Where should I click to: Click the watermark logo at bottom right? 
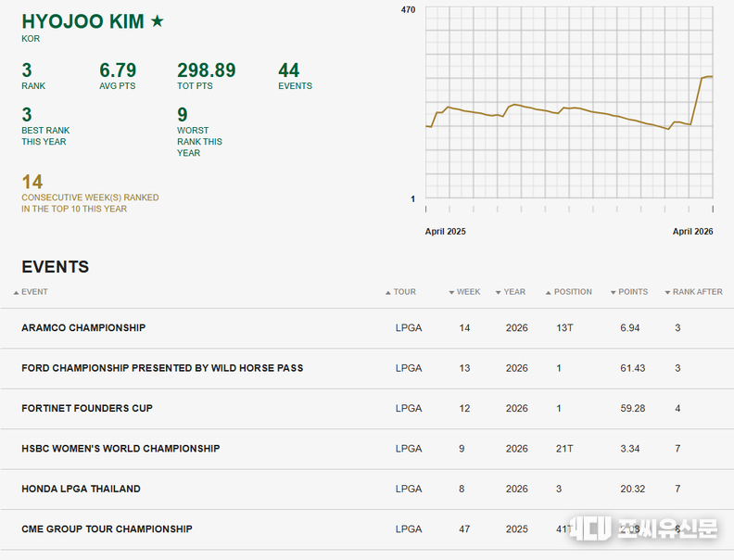(x=644, y=528)
